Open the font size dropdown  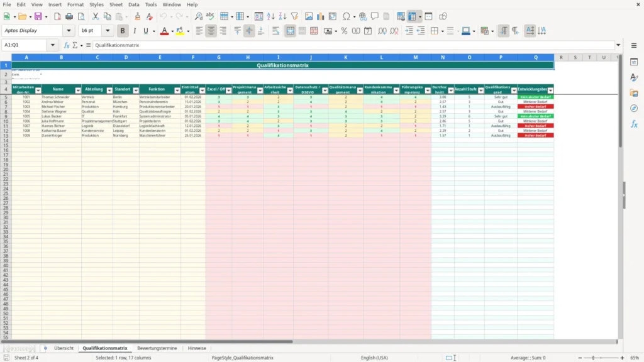[x=108, y=30]
